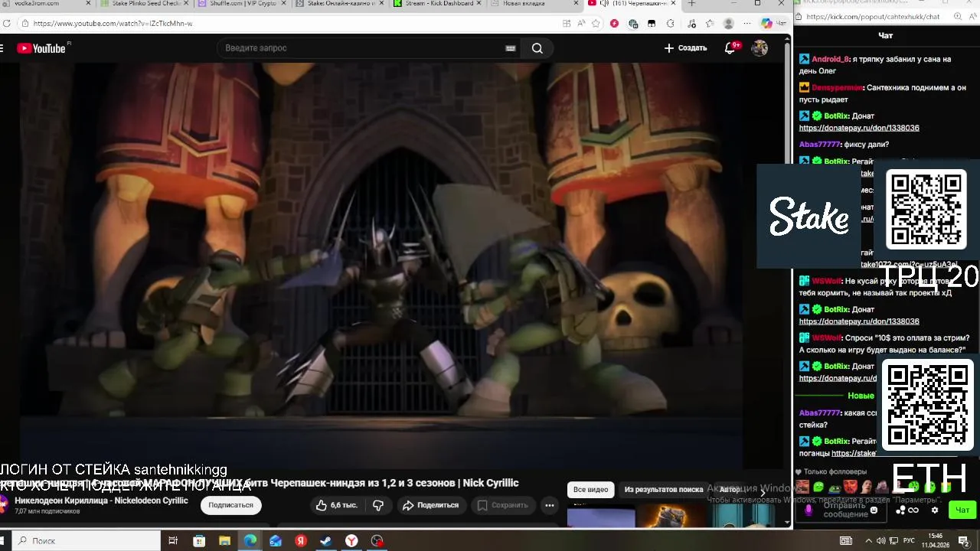Click username Abas77777 asking фиксу дали
Image resolution: width=980 pixels, height=551 pixels.
point(819,145)
